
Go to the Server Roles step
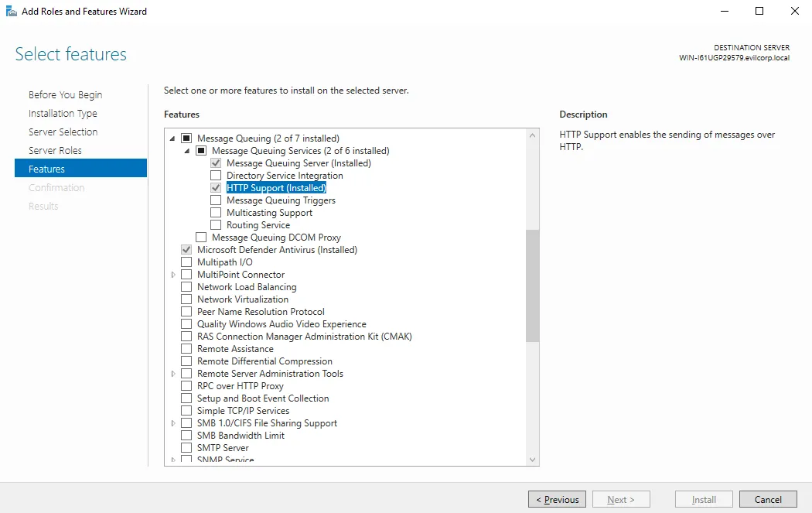[x=55, y=150]
